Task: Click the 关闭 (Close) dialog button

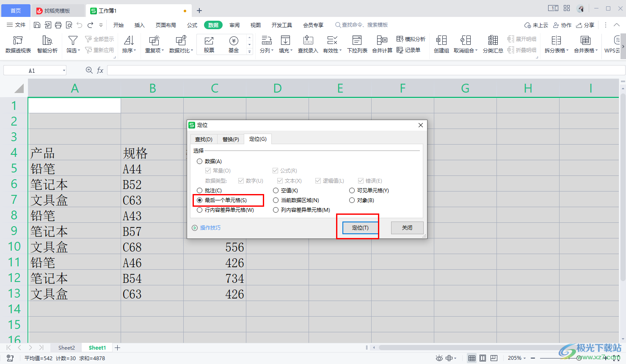Action: [x=407, y=227]
